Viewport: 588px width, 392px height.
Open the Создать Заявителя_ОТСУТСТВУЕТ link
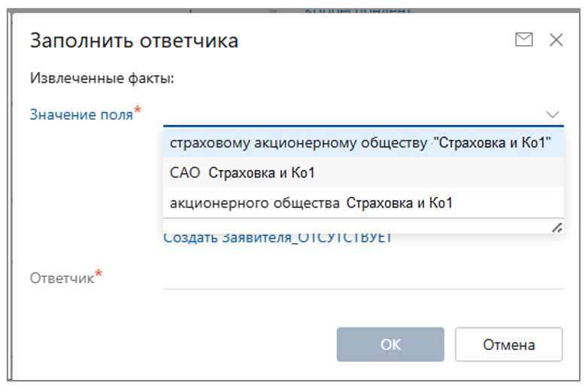(x=277, y=239)
